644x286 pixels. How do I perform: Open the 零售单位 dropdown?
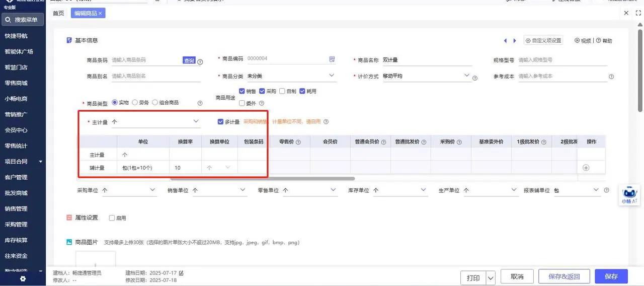click(x=310, y=190)
